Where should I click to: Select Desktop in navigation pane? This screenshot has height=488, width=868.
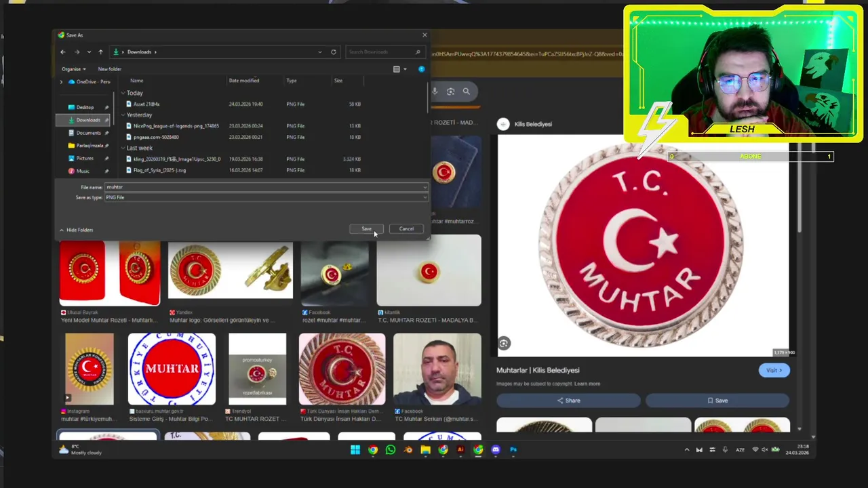pyautogui.click(x=85, y=107)
